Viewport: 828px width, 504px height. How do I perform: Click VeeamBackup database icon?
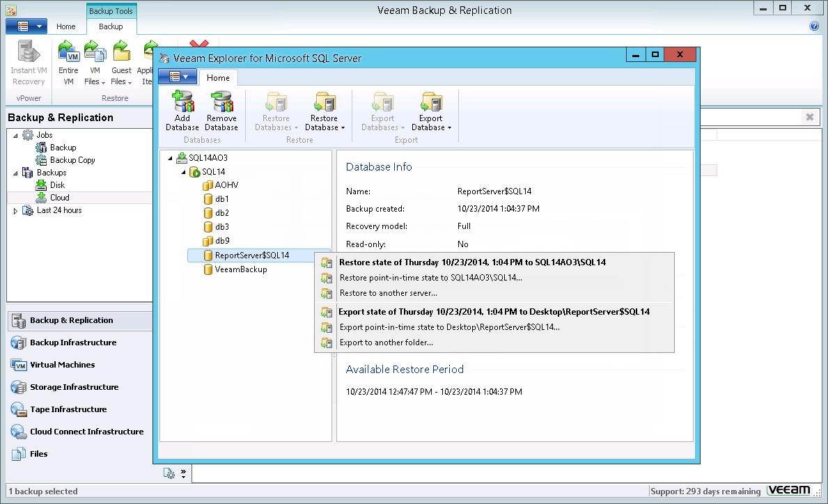[x=208, y=269]
